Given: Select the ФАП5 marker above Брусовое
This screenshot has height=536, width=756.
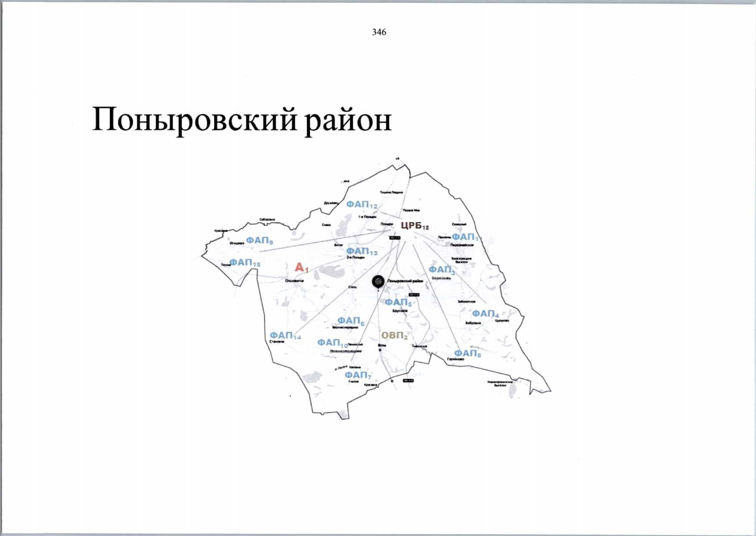Looking at the screenshot, I should point(399,302).
